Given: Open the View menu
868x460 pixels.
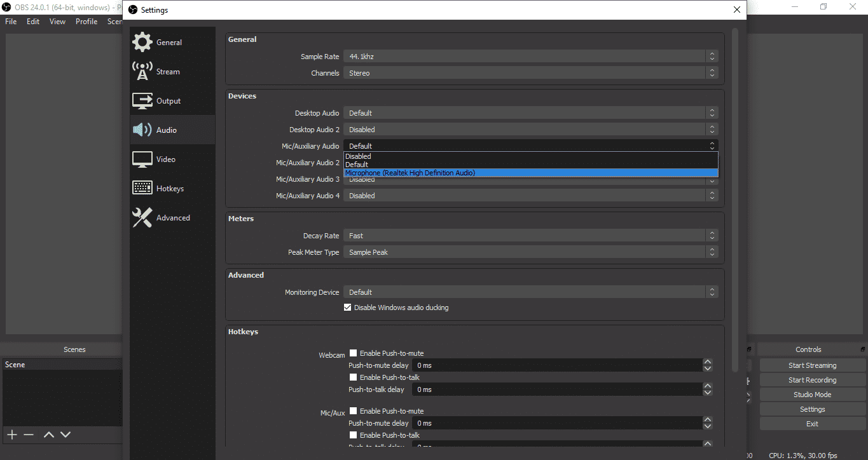Looking at the screenshot, I should 57,22.
